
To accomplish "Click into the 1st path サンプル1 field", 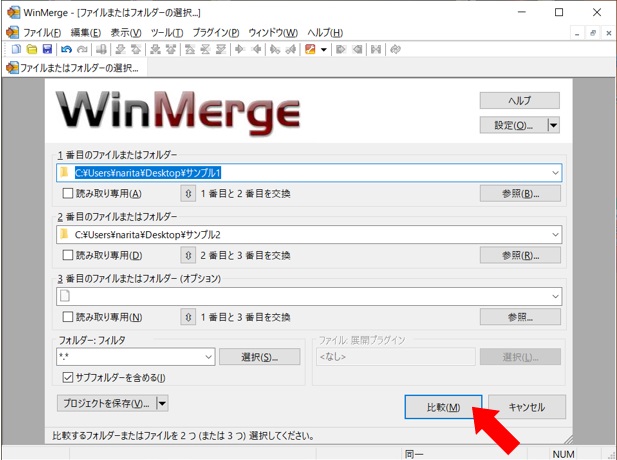I will pos(309,173).
